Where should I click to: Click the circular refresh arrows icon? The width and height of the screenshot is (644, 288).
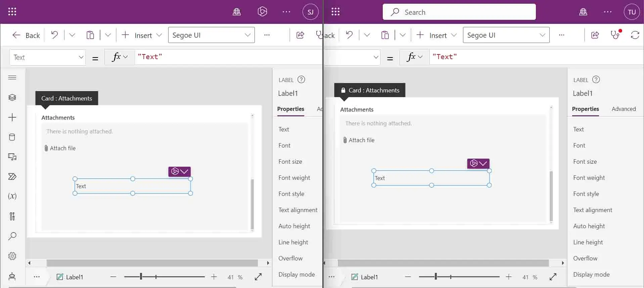point(635,35)
